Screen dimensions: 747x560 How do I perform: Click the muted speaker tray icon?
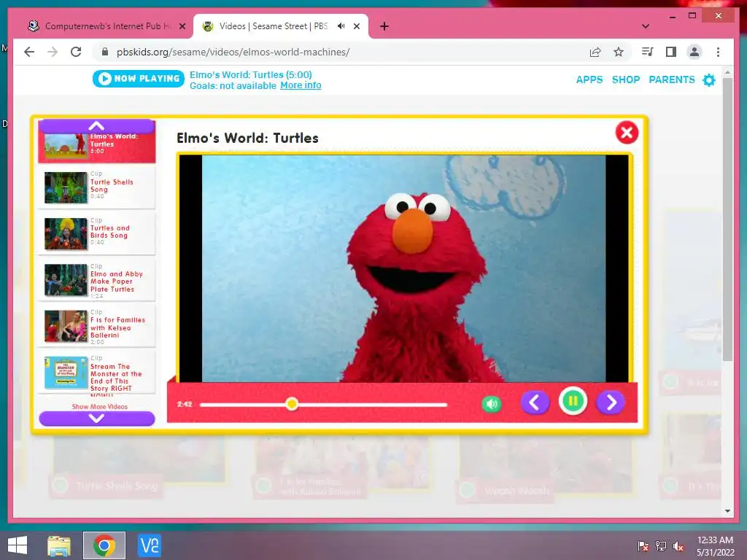point(678,546)
